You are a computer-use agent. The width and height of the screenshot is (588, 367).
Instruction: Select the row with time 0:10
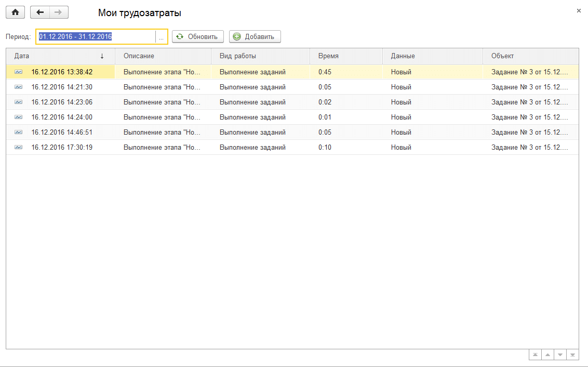coord(325,147)
